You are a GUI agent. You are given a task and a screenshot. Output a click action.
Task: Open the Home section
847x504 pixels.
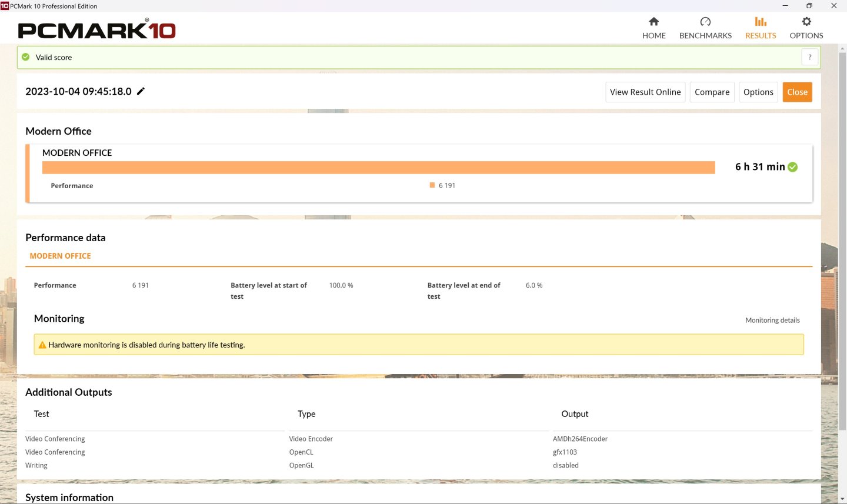[653, 28]
